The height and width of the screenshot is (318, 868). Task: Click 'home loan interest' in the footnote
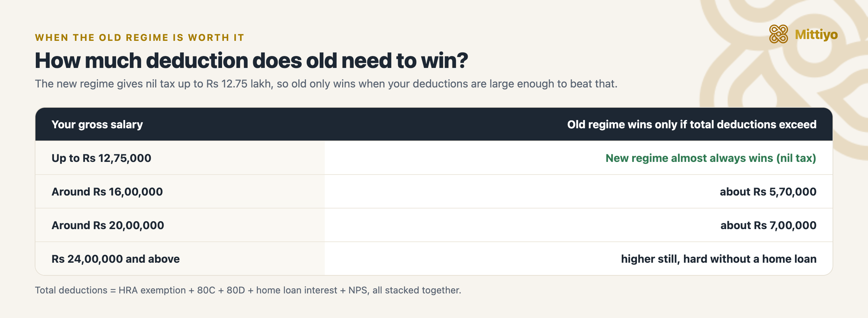click(x=297, y=290)
